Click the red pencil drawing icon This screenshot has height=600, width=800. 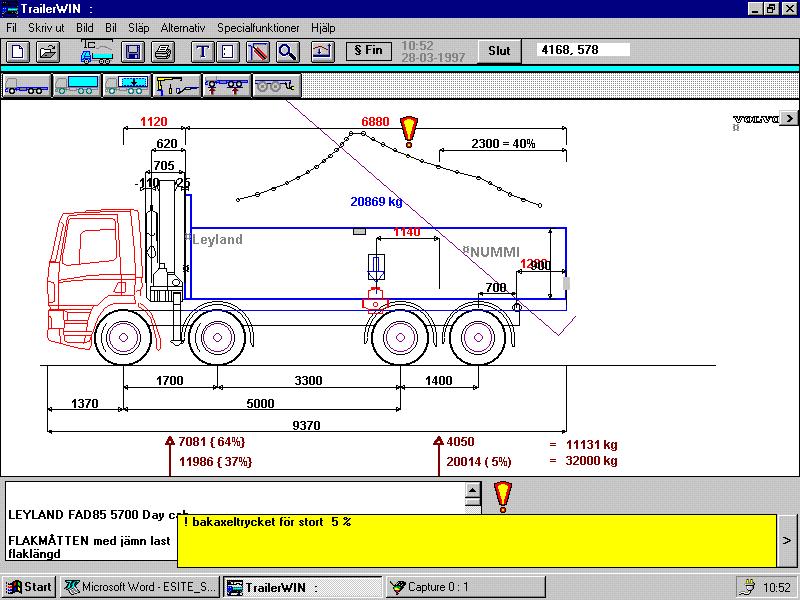pyautogui.click(x=258, y=52)
